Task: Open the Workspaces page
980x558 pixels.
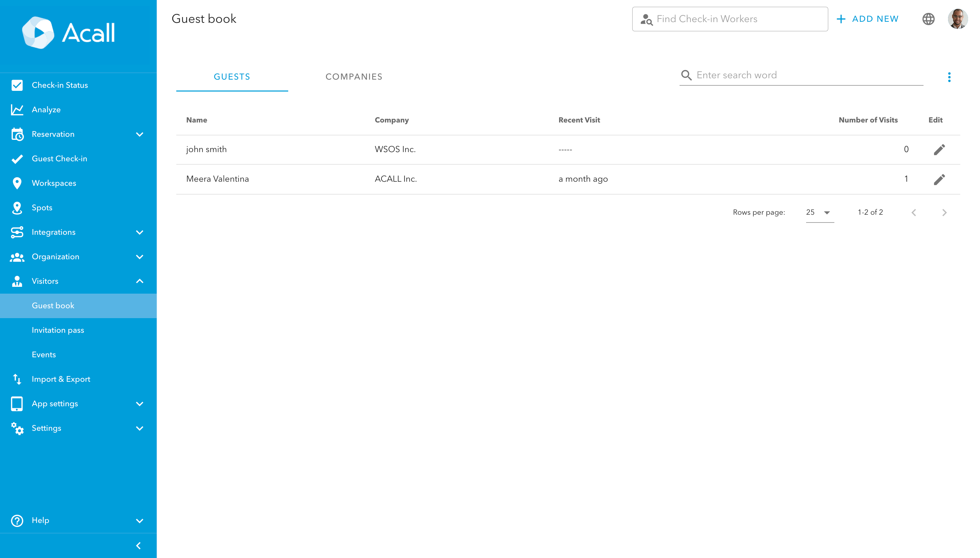Action: [78, 183]
